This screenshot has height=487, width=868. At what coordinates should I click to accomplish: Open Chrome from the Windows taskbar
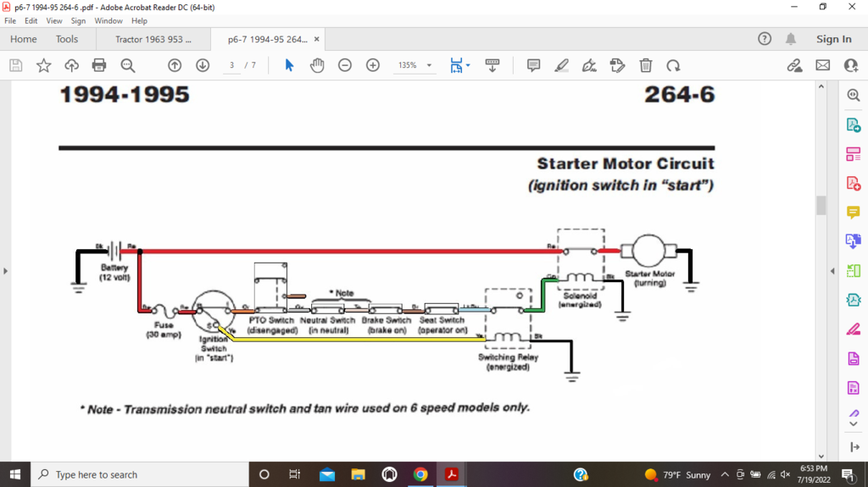[x=420, y=474]
